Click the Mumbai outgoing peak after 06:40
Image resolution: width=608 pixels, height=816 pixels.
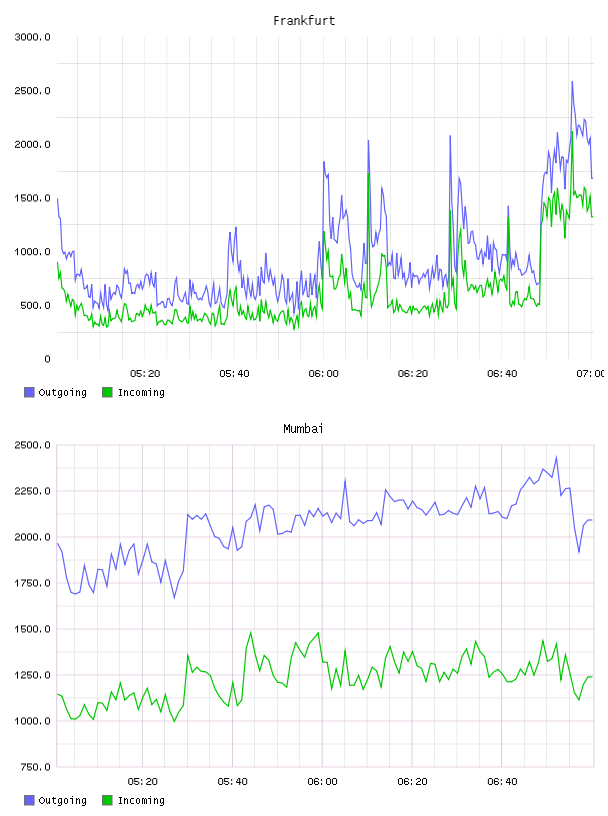coord(556,457)
